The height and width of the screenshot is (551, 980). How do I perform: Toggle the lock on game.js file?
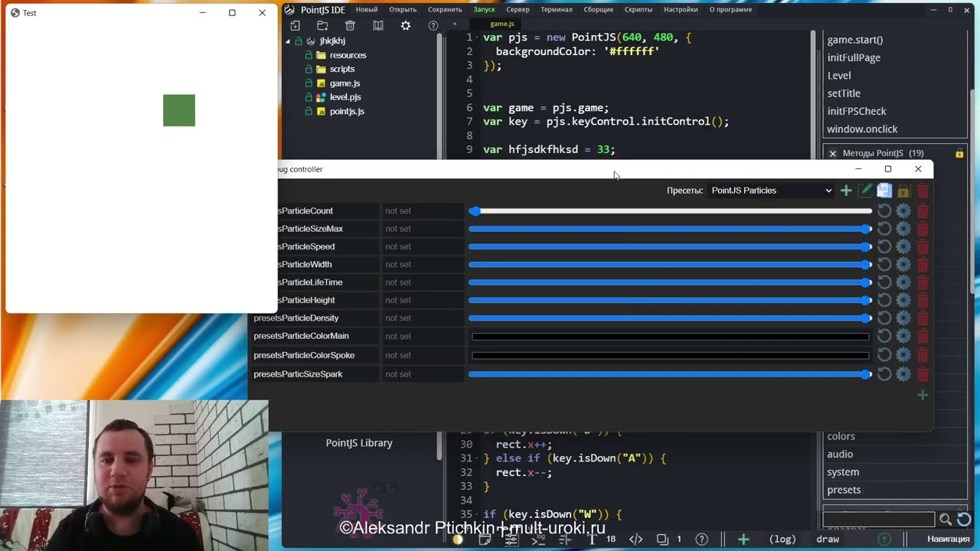pos(309,83)
